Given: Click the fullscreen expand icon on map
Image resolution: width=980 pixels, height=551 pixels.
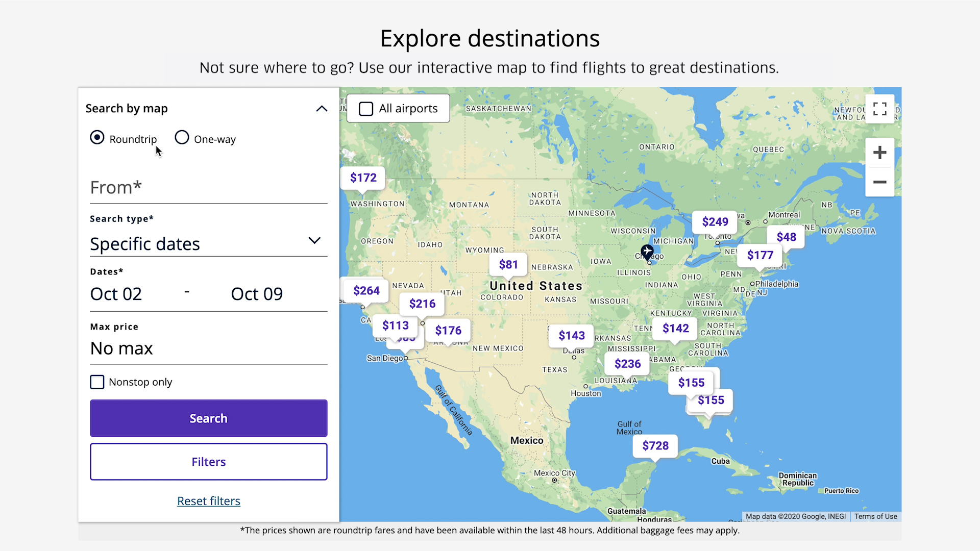Looking at the screenshot, I should coord(880,109).
